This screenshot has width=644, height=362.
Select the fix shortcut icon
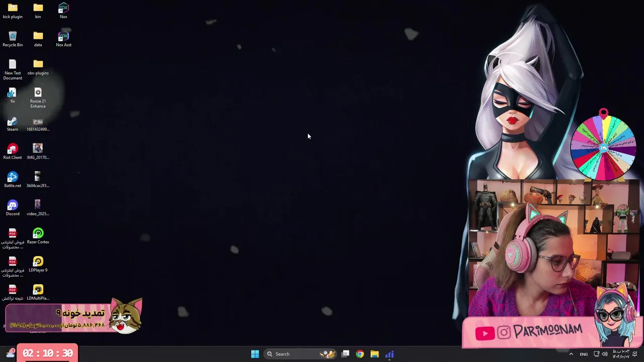click(x=13, y=96)
